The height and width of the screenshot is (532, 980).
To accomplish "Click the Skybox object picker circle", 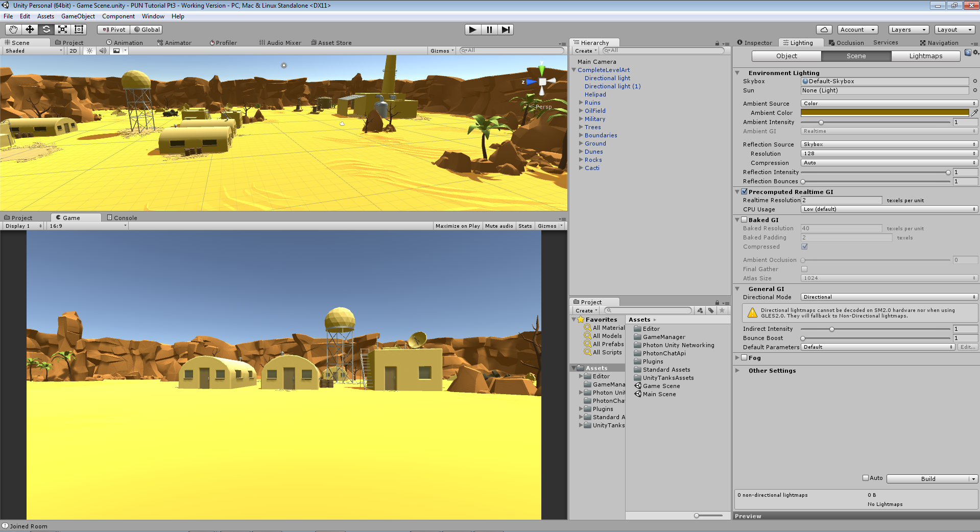I will (975, 81).
